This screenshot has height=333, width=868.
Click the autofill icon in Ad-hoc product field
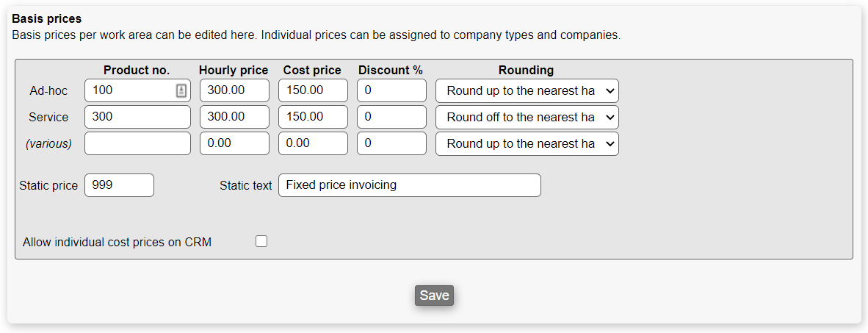181,91
